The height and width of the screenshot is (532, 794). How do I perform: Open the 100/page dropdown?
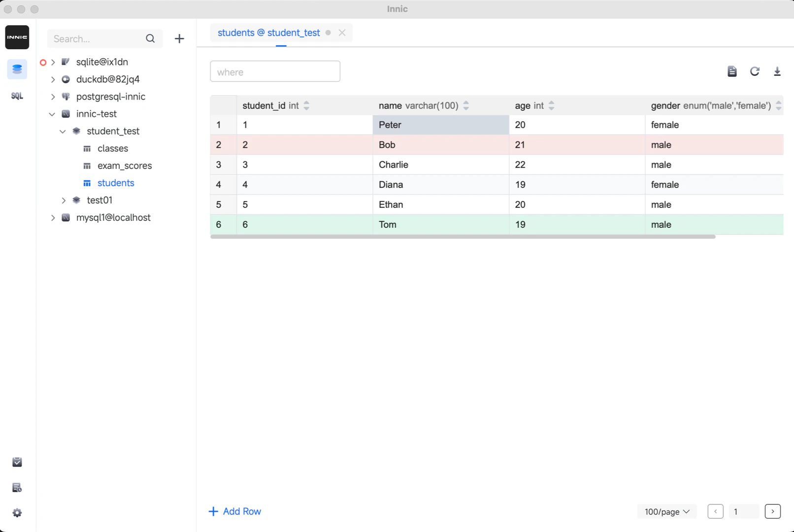(x=666, y=511)
